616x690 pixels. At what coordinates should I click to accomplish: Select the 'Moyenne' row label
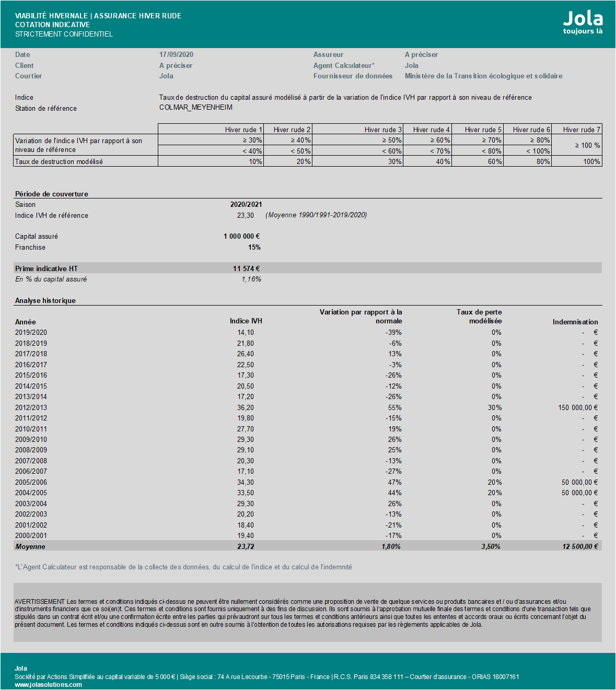point(30,546)
